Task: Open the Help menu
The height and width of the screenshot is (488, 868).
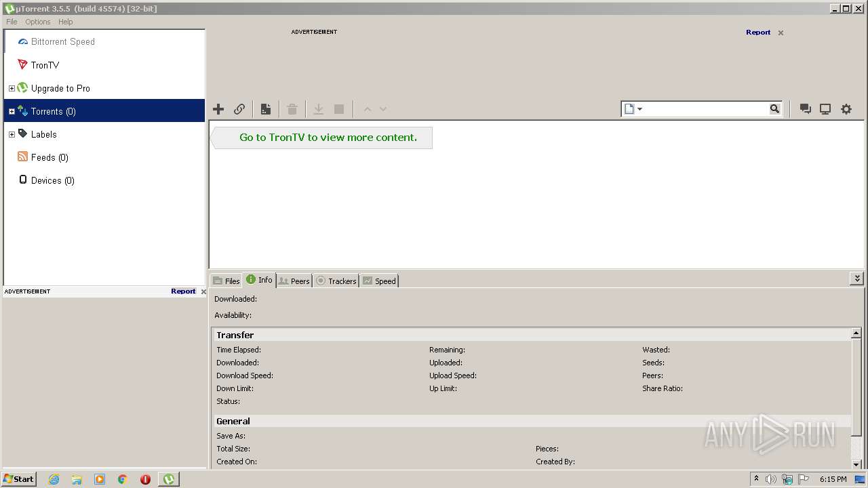Action: 65,22
